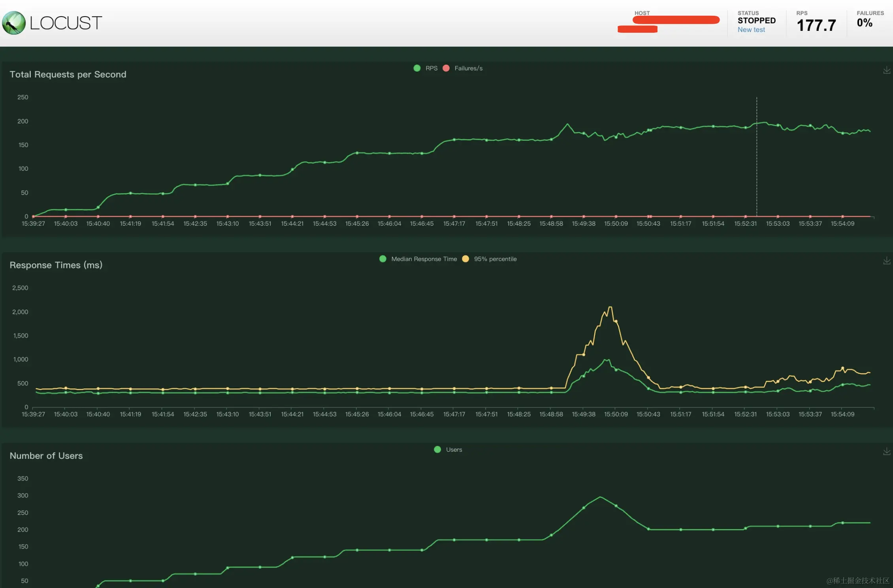893x588 pixels.
Task: Hide the 95% percentile series
Action: coord(495,259)
